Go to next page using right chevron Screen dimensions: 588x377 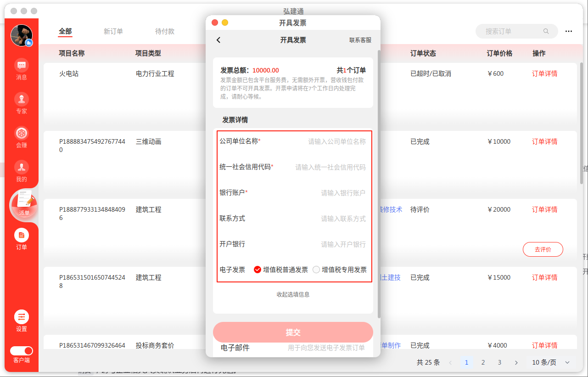pyautogui.click(x=516, y=362)
